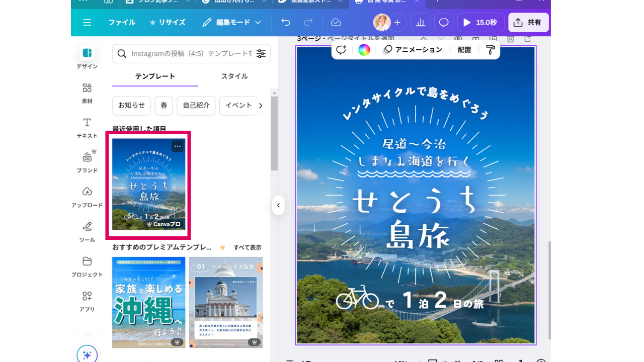Click the undo arrow

tap(286, 23)
